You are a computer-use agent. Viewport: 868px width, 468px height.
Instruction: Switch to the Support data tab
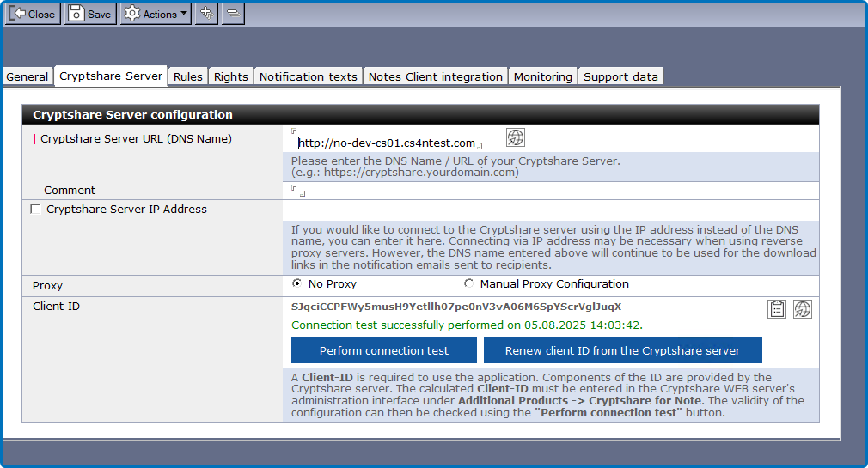point(620,76)
